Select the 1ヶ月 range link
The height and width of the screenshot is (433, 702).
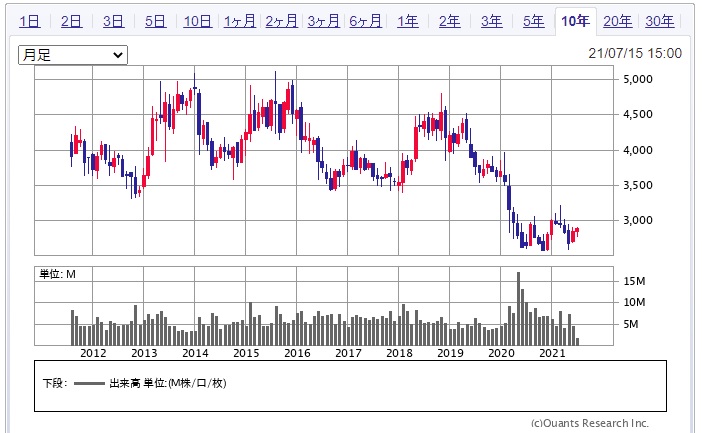click(240, 21)
